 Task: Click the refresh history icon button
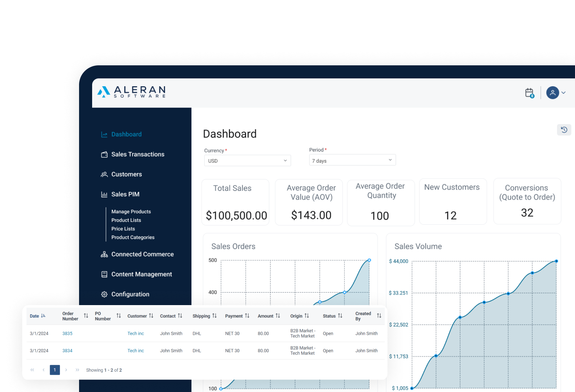coord(564,130)
